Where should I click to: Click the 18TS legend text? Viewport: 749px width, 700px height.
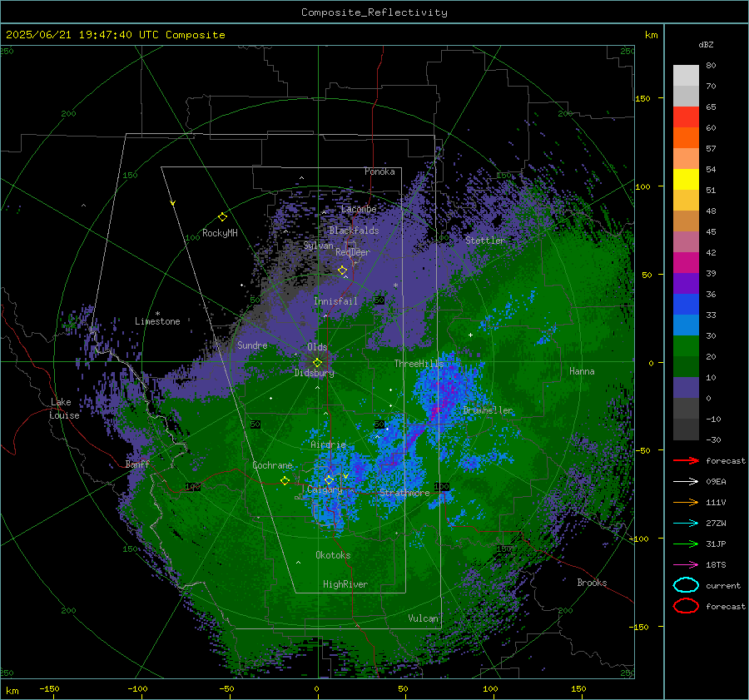[x=716, y=565]
